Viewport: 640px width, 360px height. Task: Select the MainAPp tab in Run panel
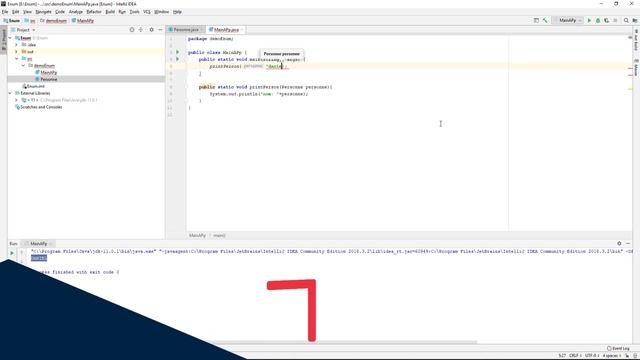(x=38, y=244)
